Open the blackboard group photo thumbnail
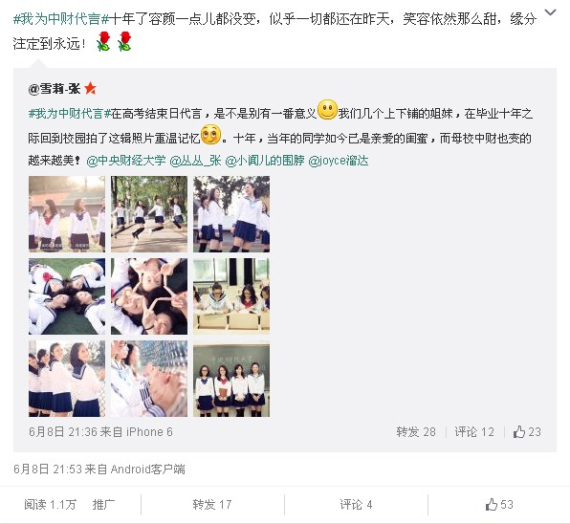Image resolution: width=570 pixels, height=524 pixels. click(x=231, y=379)
